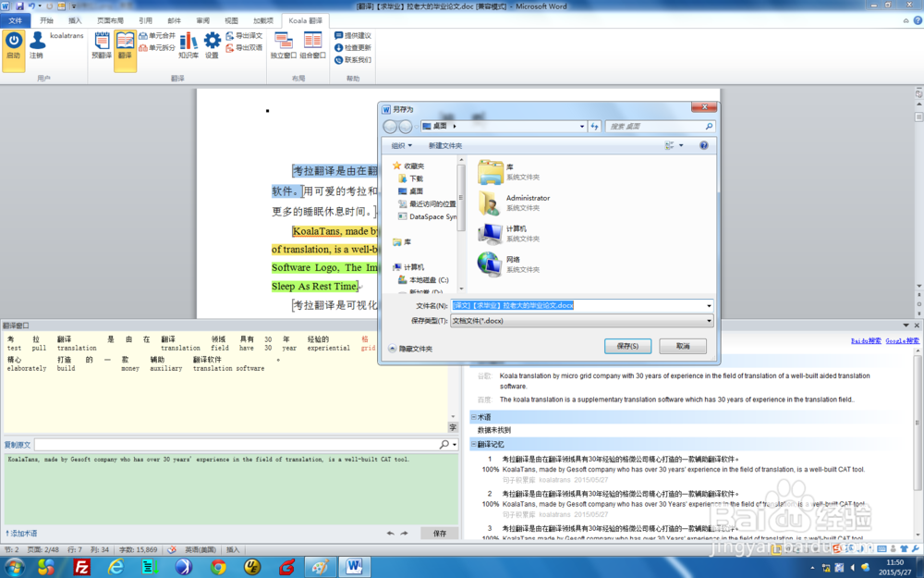Click the Windows Start button
This screenshot has height=578, width=924.
point(14,567)
